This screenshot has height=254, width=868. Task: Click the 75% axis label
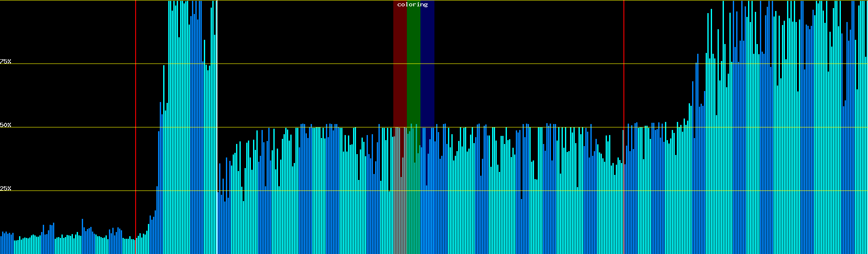pyautogui.click(x=6, y=61)
